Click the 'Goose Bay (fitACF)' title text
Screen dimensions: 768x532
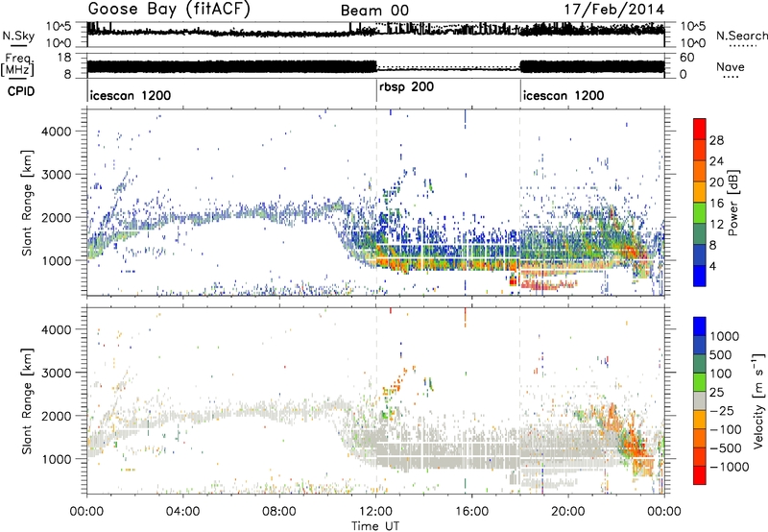click(169, 10)
